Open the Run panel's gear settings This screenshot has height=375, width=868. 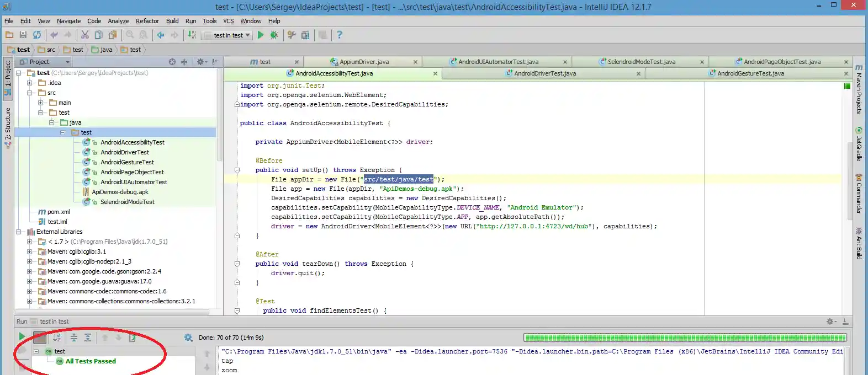830,322
